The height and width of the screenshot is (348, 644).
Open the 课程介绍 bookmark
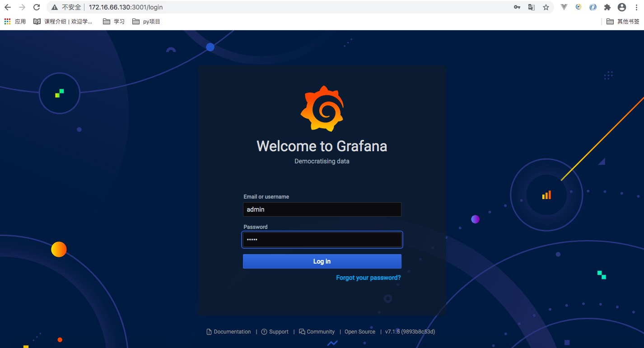[63, 21]
